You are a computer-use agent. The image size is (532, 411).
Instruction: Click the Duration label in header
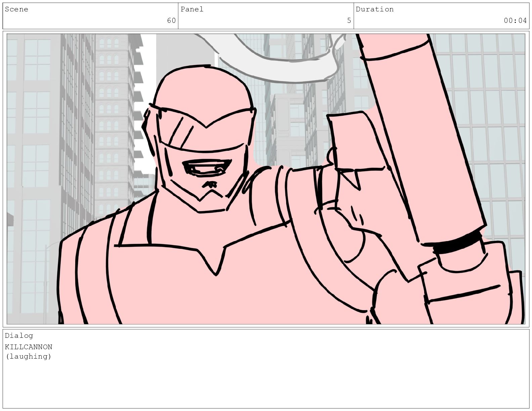pos(374,9)
